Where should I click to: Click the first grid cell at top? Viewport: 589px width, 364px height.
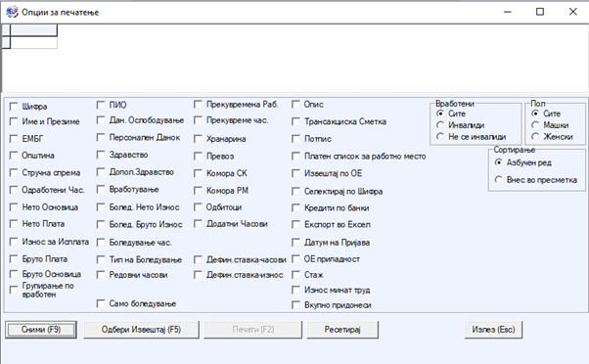point(34,30)
